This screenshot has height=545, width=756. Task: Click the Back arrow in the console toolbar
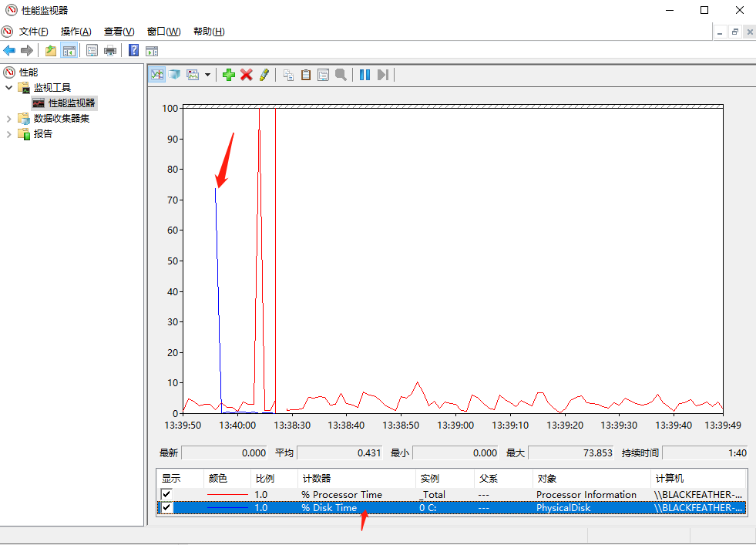tap(9, 50)
